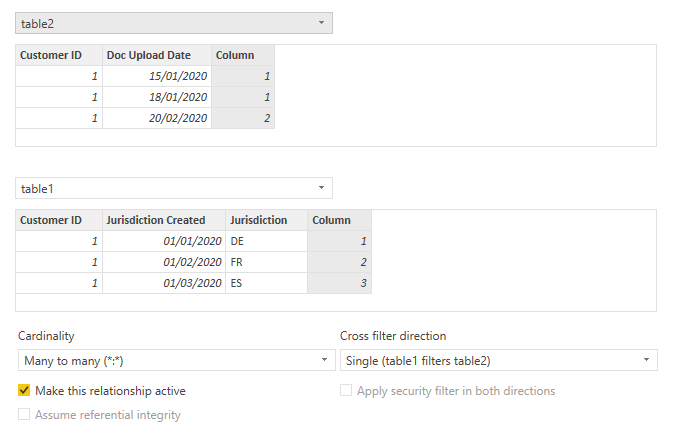
Task: Click the 15/01/2020 date cell
Action: 157,76
